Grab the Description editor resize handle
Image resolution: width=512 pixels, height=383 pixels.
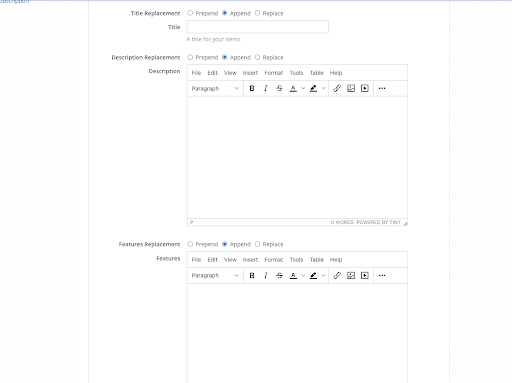click(405, 223)
